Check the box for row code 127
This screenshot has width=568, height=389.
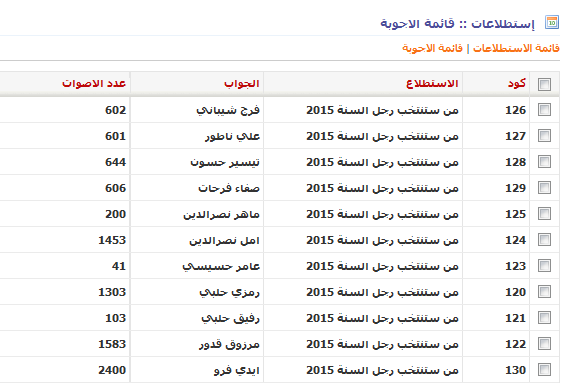[x=544, y=136]
